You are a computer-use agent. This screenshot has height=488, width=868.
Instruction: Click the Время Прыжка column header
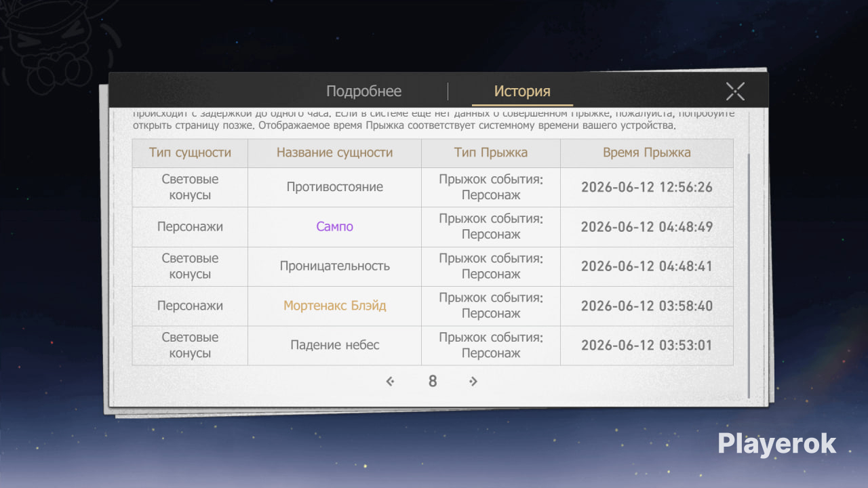(647, 152)
